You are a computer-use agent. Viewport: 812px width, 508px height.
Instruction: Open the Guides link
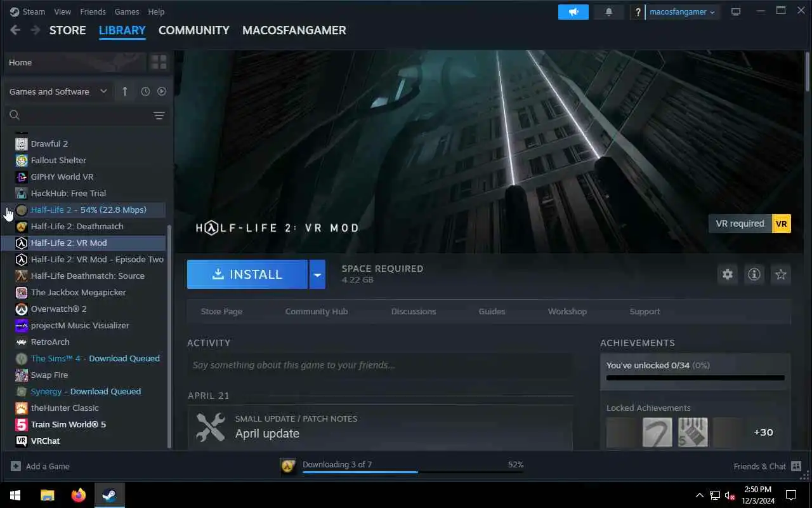492,311
